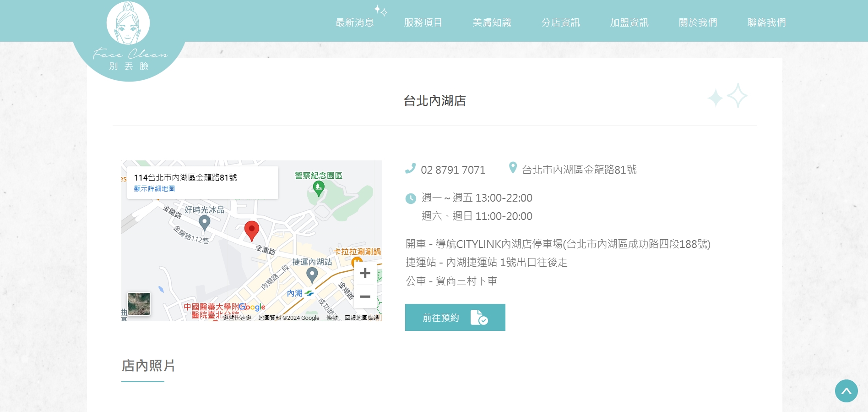
Task: Click the 前往預約 booking button
Action: coord(455,317)
